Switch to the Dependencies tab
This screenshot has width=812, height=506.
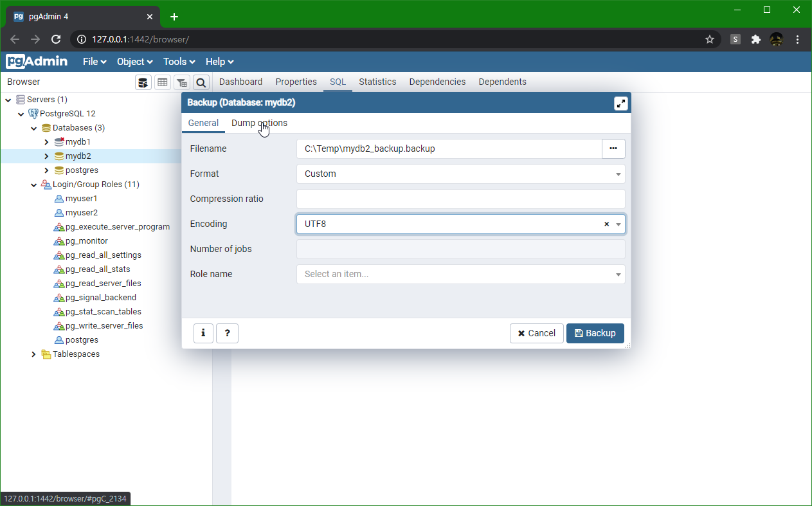tap(437, 82)
